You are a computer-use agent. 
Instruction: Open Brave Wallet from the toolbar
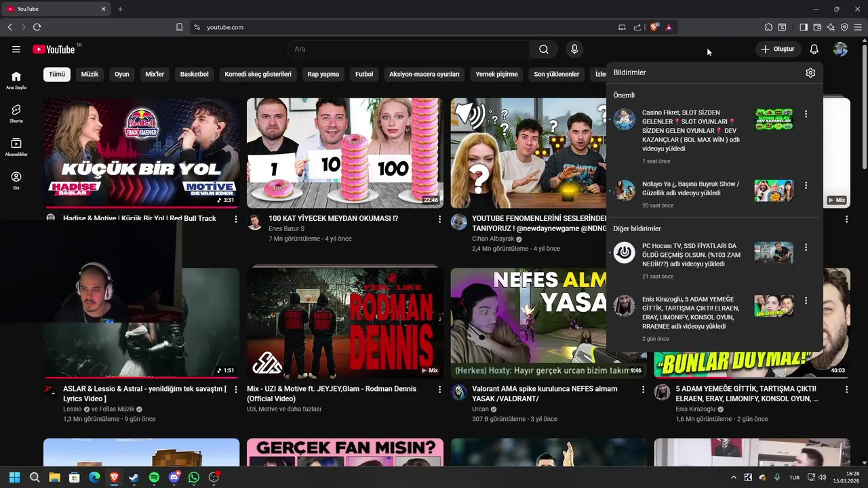817,27
